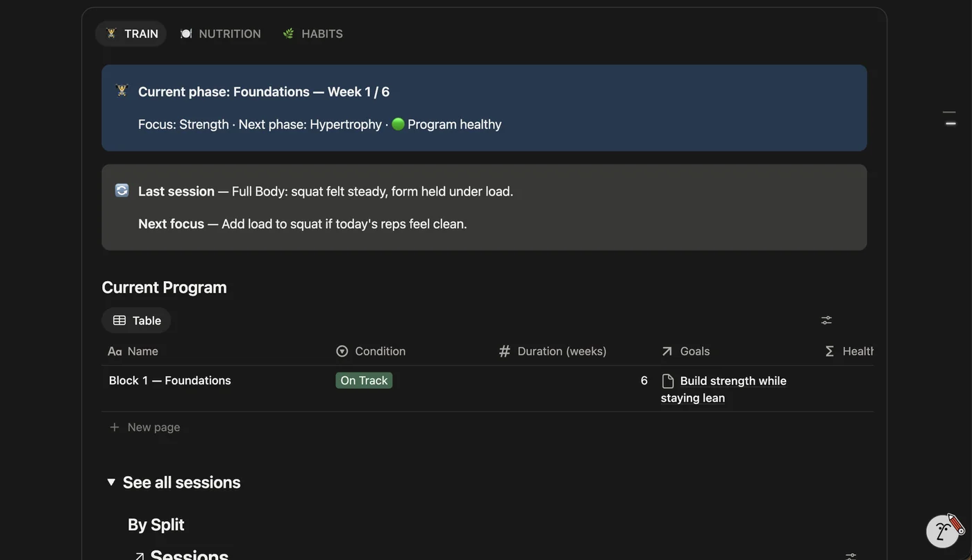Click the page icon next to Build strength
Viewport: 972px width, 560px height.
(x=668, y=381)
